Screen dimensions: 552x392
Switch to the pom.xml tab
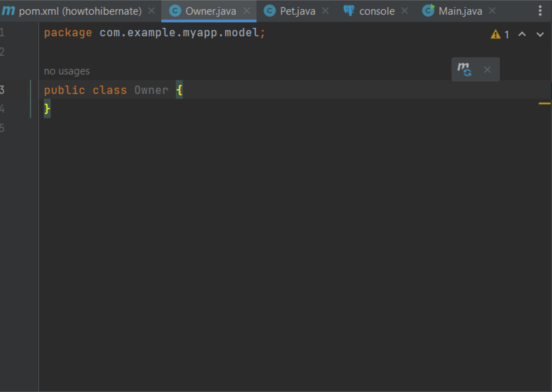(80, 11)
